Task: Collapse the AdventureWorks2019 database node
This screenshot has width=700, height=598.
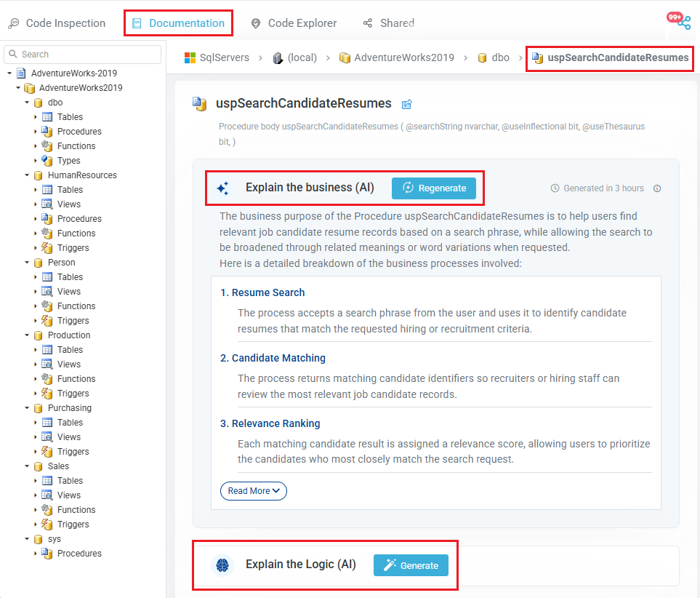Action: click(x=18, y=87)
